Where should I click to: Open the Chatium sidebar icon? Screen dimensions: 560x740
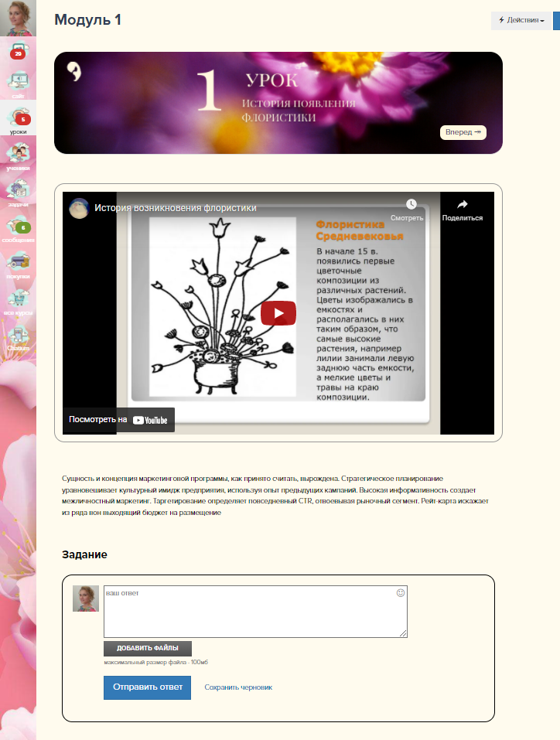coord(18,336)
